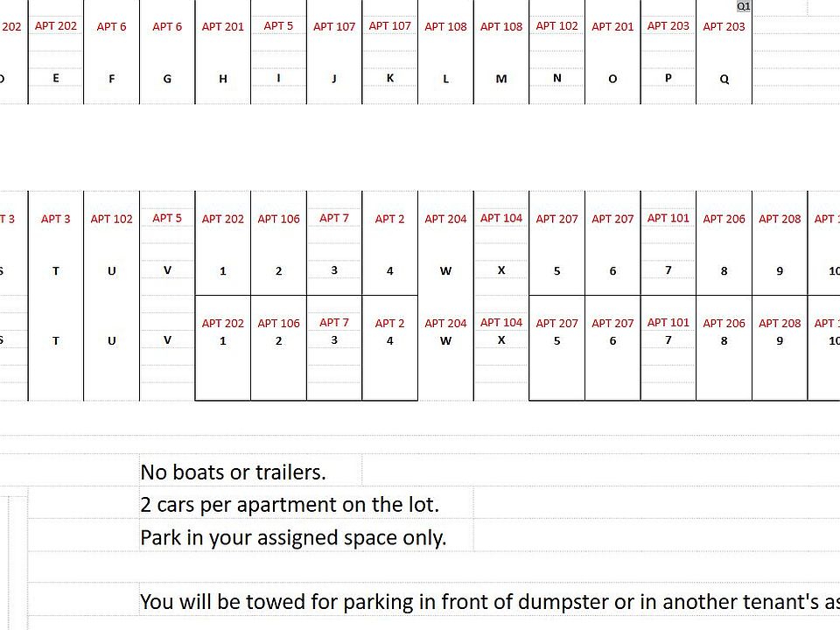Select the Q1 cell in the top row
The image size is (840, 630).
(743, 6)
